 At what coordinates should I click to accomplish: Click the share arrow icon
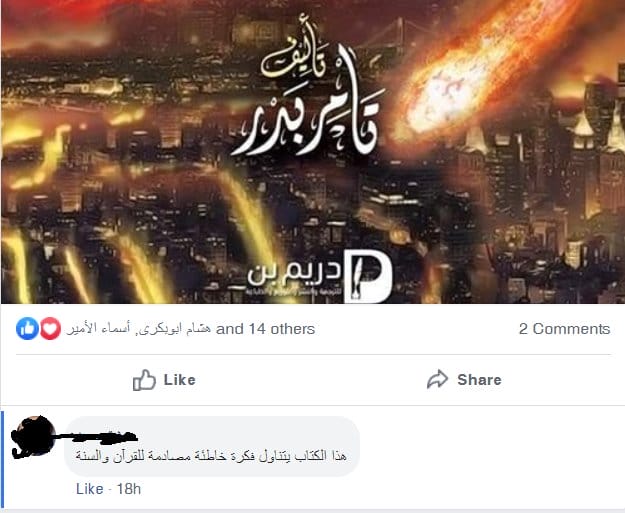point(437,379)
